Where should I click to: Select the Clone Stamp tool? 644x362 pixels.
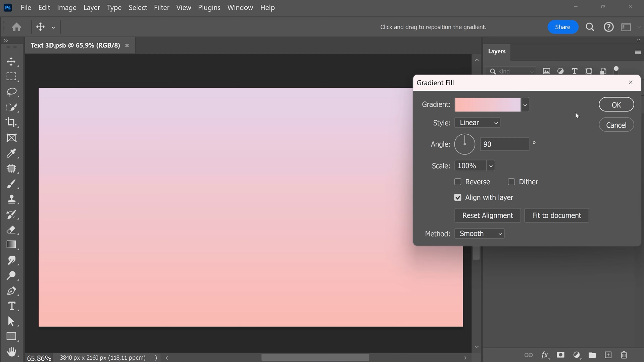coord(11,199)
